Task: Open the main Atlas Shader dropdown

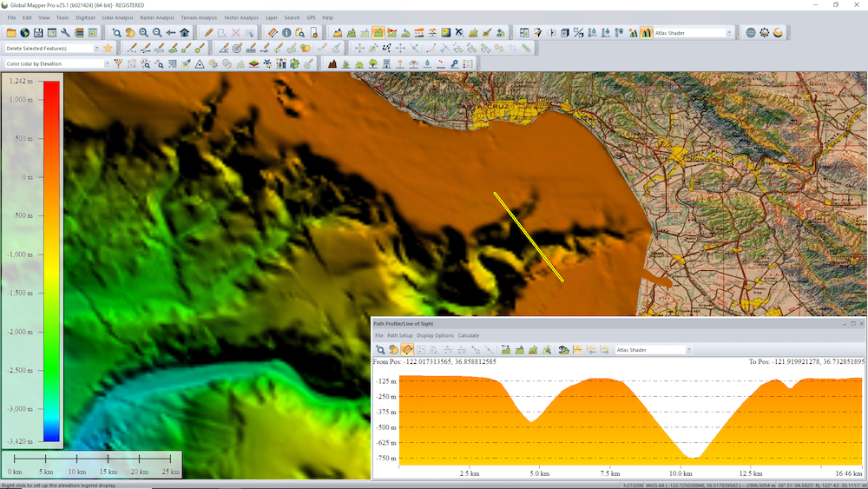Action: pyautogui.click(x=729, y=33)
